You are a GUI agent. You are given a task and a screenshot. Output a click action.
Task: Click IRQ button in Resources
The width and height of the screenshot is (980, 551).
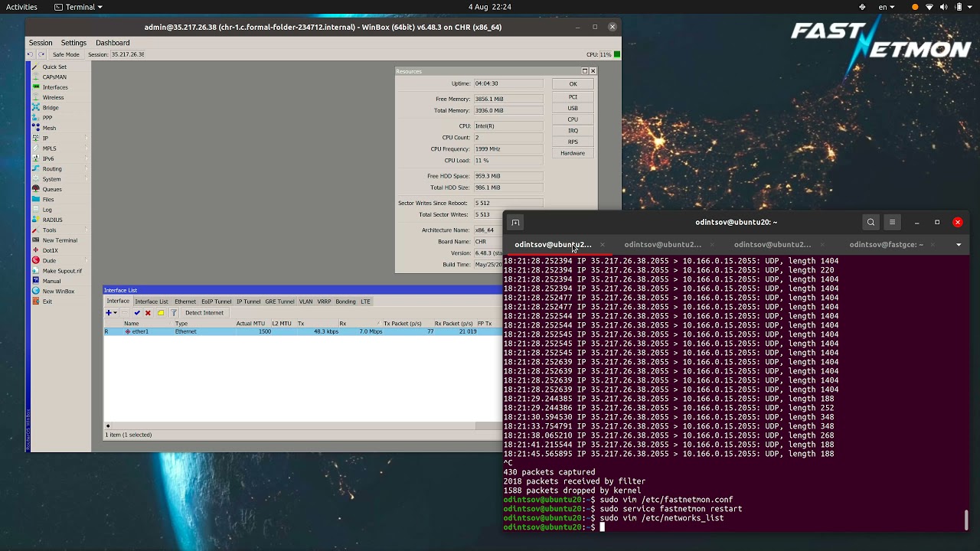tap(573, 131)
